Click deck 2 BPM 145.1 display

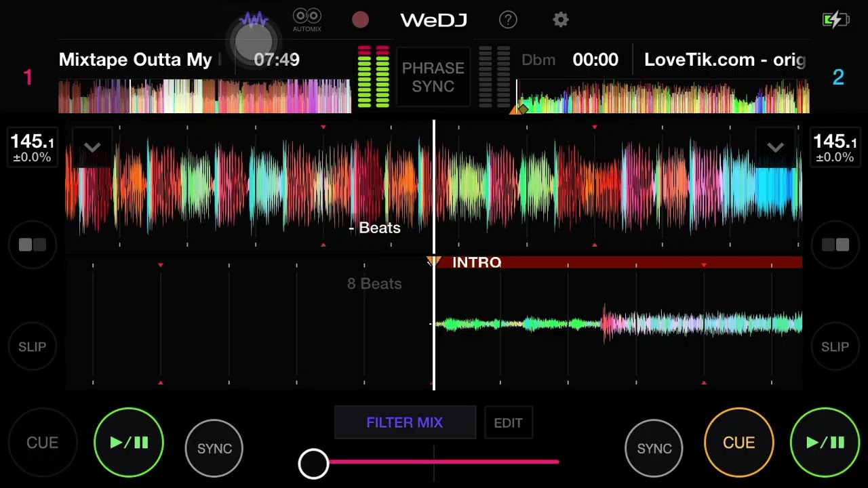click(835, 148)
